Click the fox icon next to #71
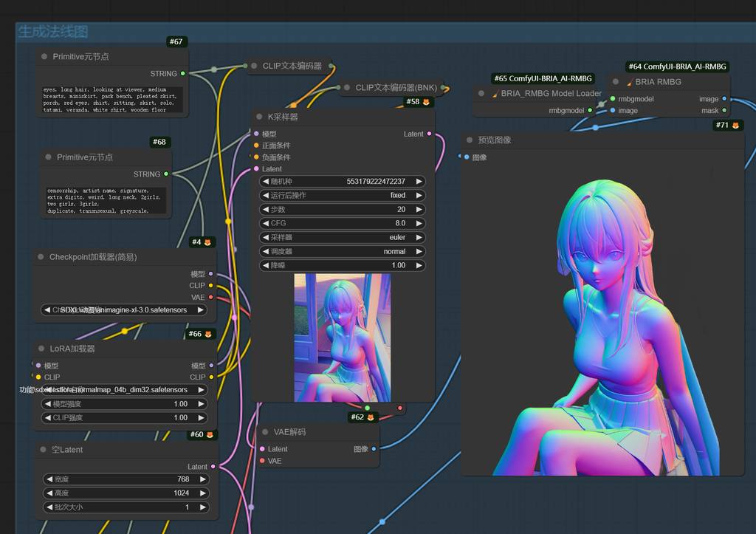756x534 pixels. click(736, 126)
